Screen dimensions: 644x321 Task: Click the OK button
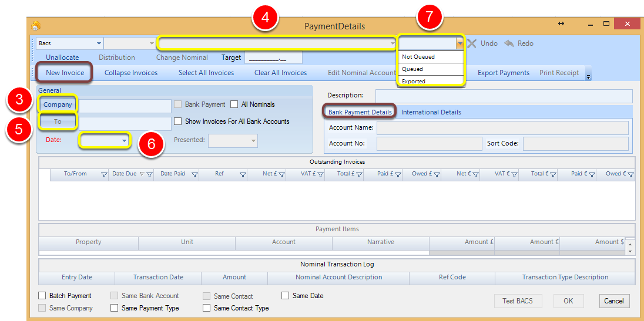pyautogui.click(x=568, y=301)
